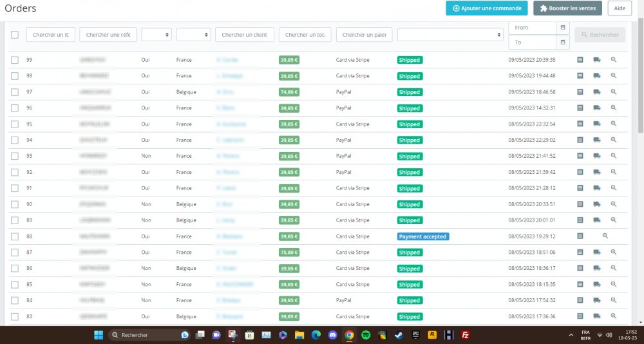Open the country filter dropdown
The width and height of the screenshot is (644, 344).
tap(193, 35)
